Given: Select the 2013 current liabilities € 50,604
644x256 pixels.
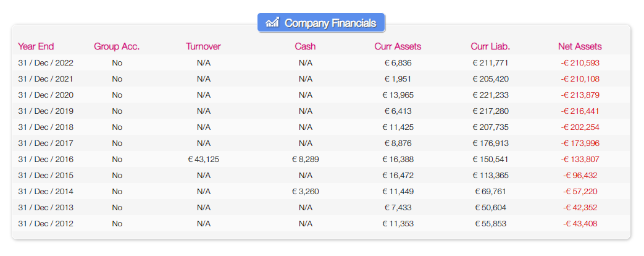Looking at the screenshot, I should coord(490,208).
